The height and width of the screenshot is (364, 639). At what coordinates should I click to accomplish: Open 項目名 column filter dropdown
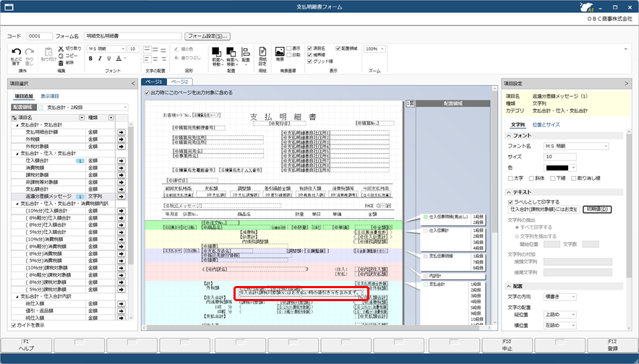coord(82,118)
